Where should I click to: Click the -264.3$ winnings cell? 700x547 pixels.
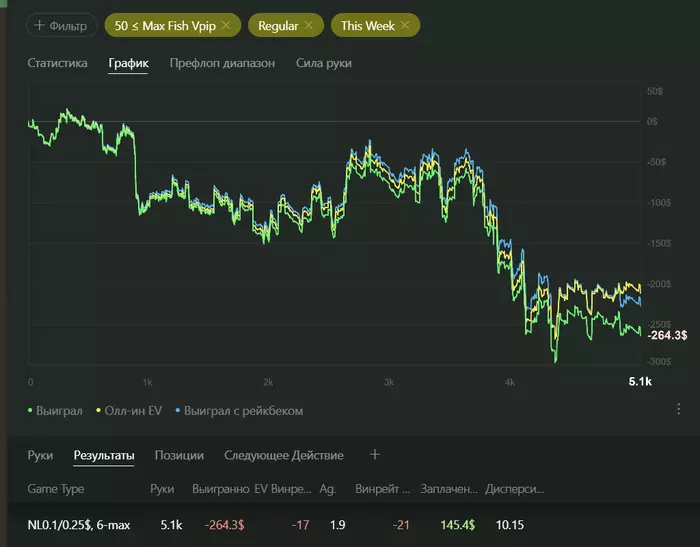(x=225, y=525)
